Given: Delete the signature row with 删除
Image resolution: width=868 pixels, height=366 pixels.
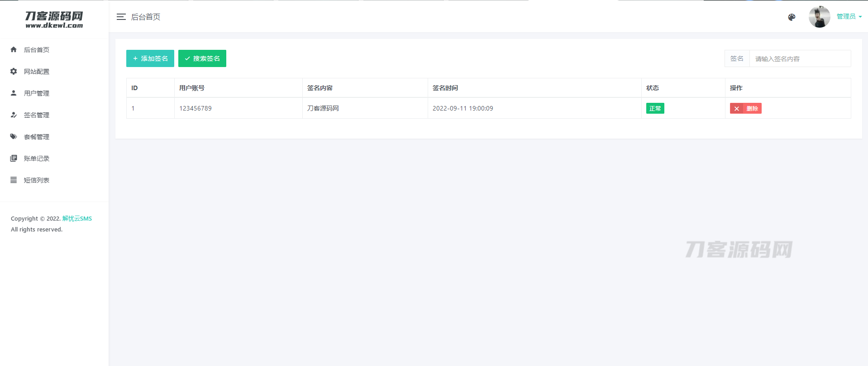Looking at the screenshot, I should pos(745,108).
